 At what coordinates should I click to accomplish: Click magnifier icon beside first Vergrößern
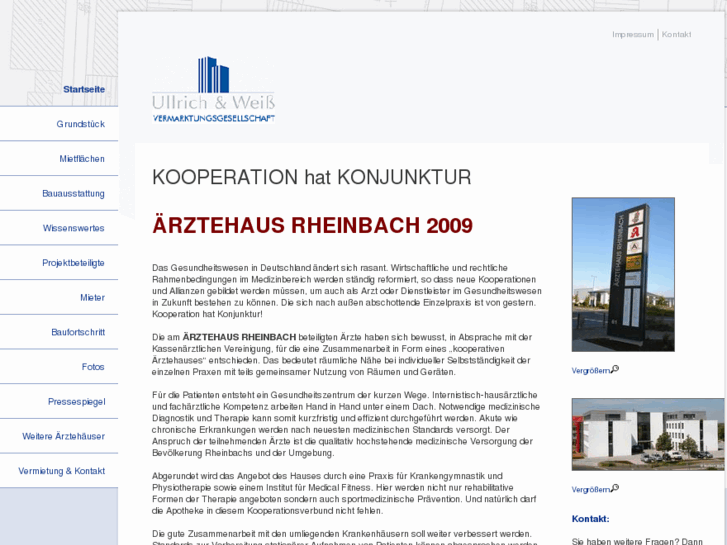[x=615, y=369]
